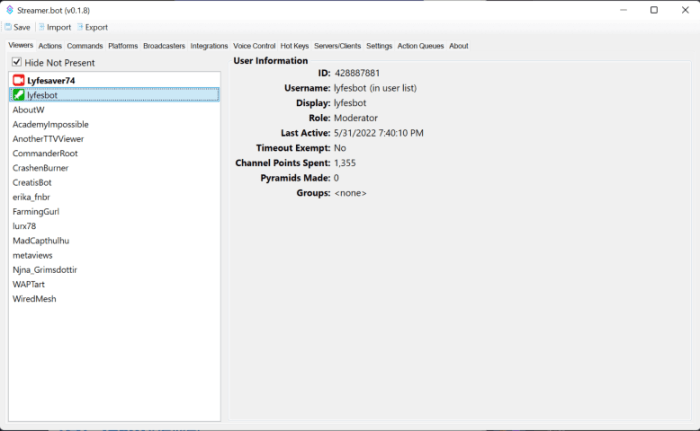Click the Last Active timestamp 5/31/2022 7:40:10 PM
The image size is (700, 431).
coord(379,133)
